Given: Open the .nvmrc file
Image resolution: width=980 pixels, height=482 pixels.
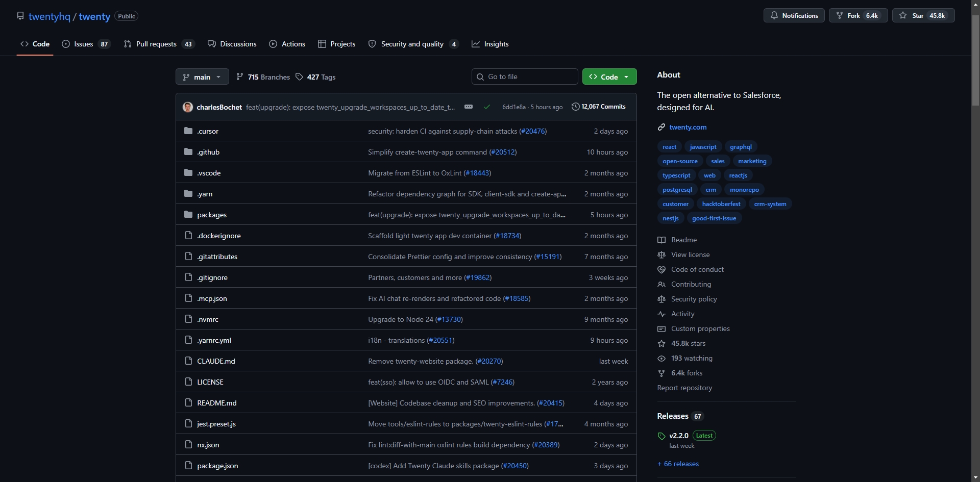Looking at the screenshot, I should 208,319.
